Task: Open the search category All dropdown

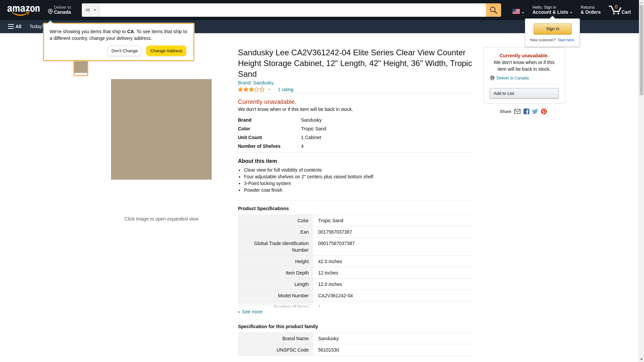Action: [x=90, y=10]
